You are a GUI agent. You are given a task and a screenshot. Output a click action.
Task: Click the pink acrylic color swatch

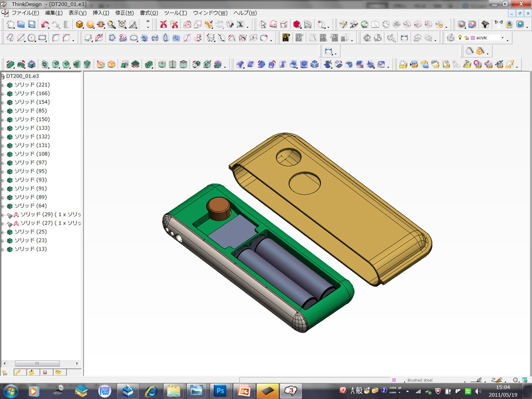(x=472, y=38)
